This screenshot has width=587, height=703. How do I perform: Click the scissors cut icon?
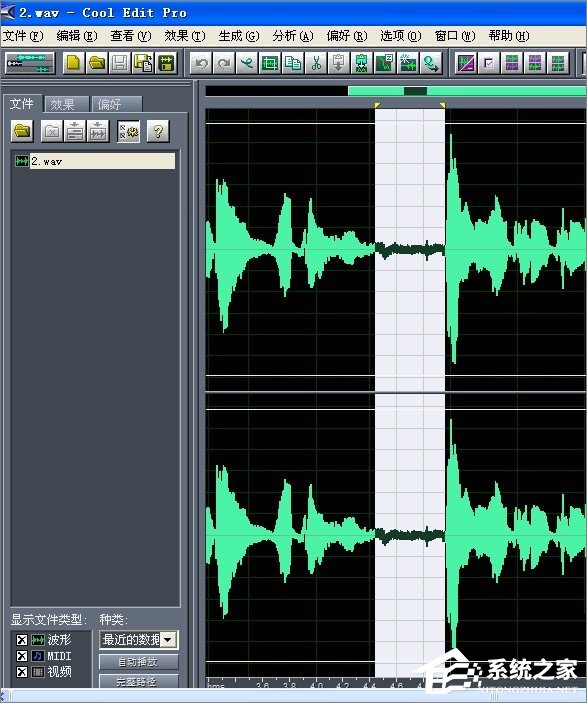[316, 63]
